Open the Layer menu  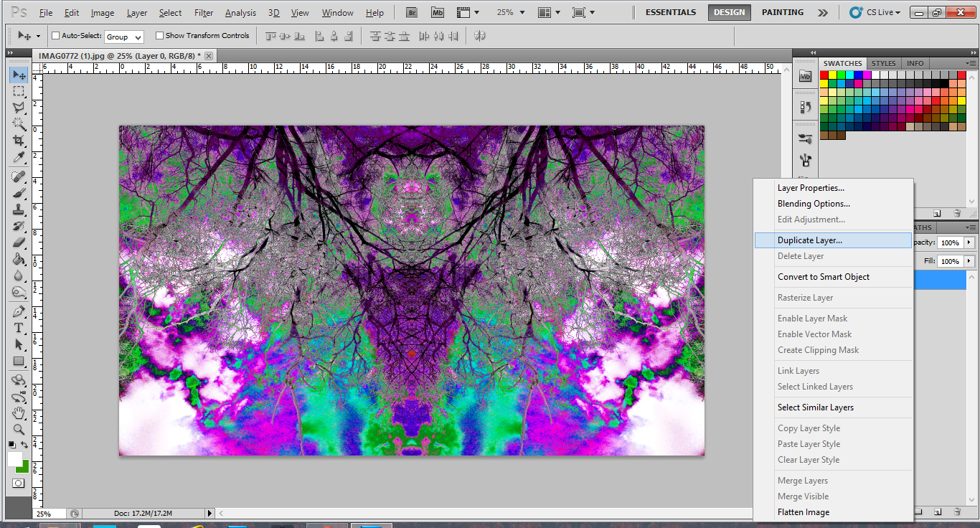pos(137,13)
